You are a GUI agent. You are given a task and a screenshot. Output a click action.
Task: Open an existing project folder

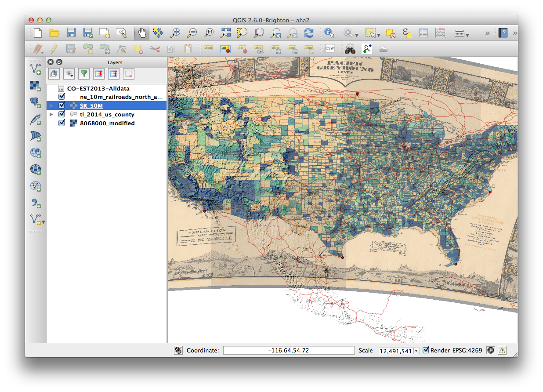[54, 33]
